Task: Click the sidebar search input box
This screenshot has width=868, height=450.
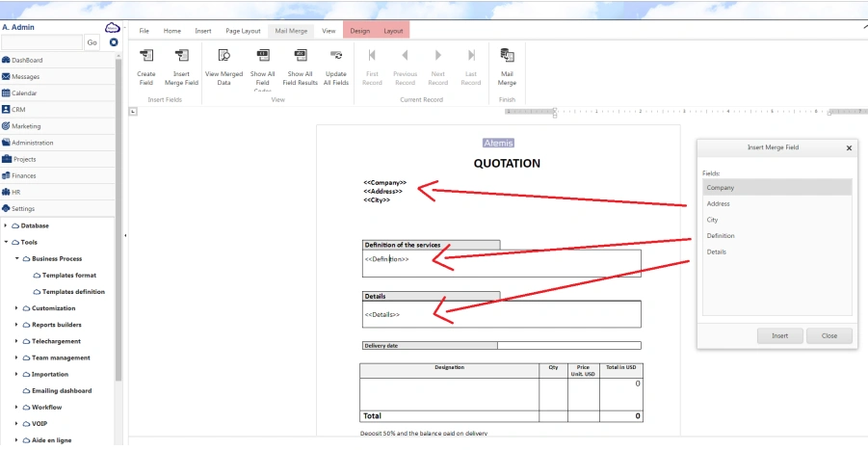Action: (41, 42)
